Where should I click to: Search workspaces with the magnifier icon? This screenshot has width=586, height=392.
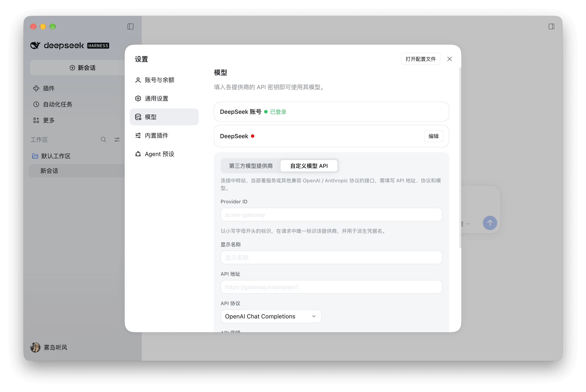(103, 139)
